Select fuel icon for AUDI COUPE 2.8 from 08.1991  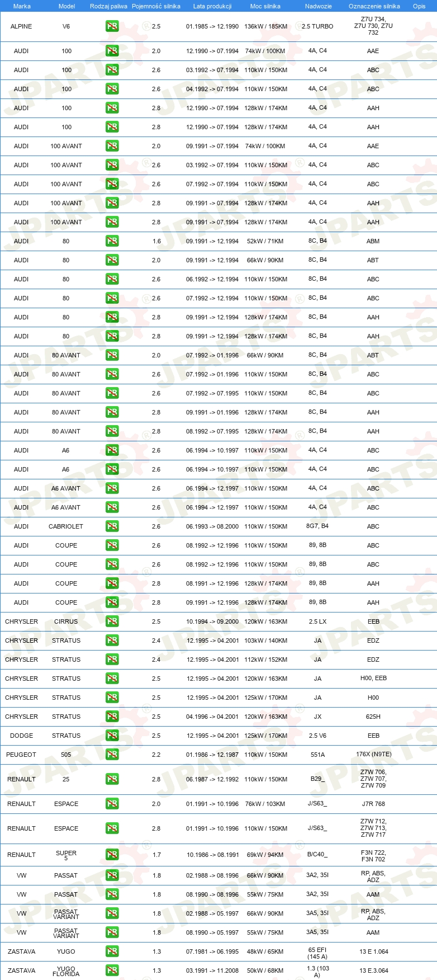(112, 583)
